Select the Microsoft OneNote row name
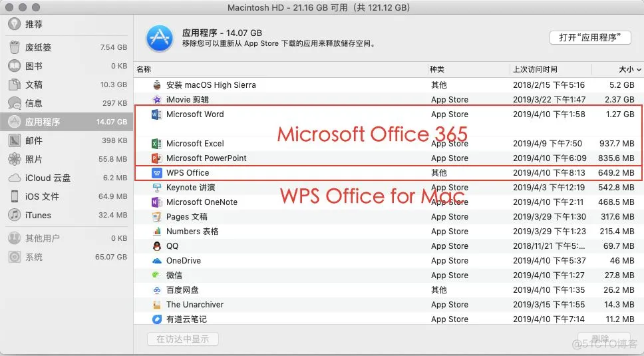Viewport: 644px width, 356px height. pos(202,202)
